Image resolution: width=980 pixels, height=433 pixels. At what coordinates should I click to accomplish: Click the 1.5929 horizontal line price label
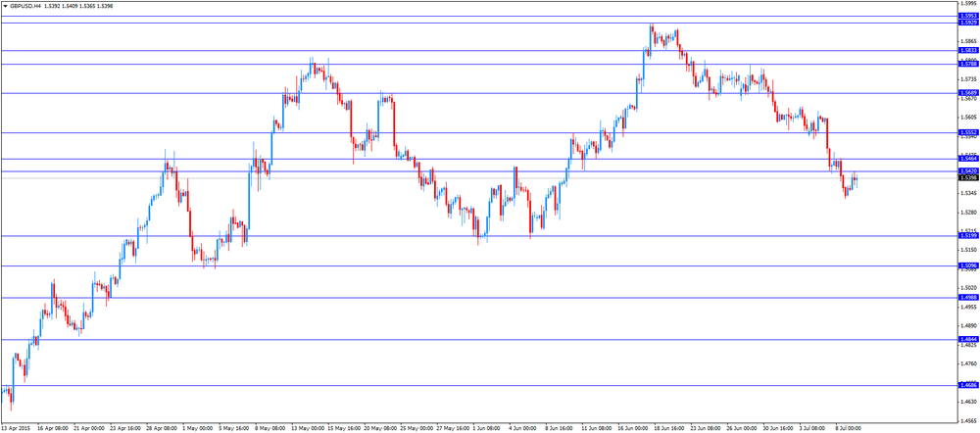967,24
